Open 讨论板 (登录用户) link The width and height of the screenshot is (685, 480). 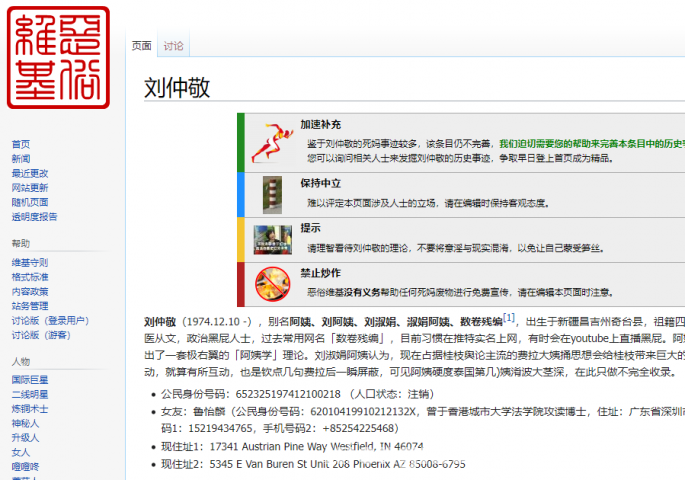pyautogui.click(x=48, y=321)
